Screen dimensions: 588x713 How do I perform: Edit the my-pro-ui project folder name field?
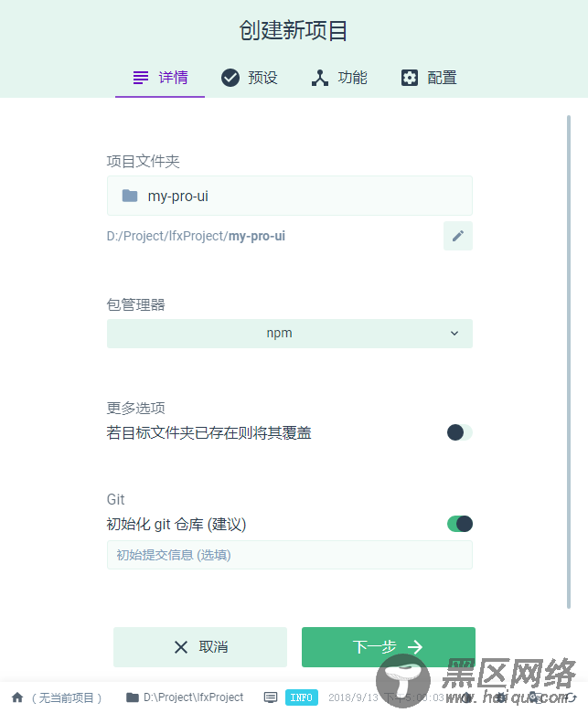[290, 196]
